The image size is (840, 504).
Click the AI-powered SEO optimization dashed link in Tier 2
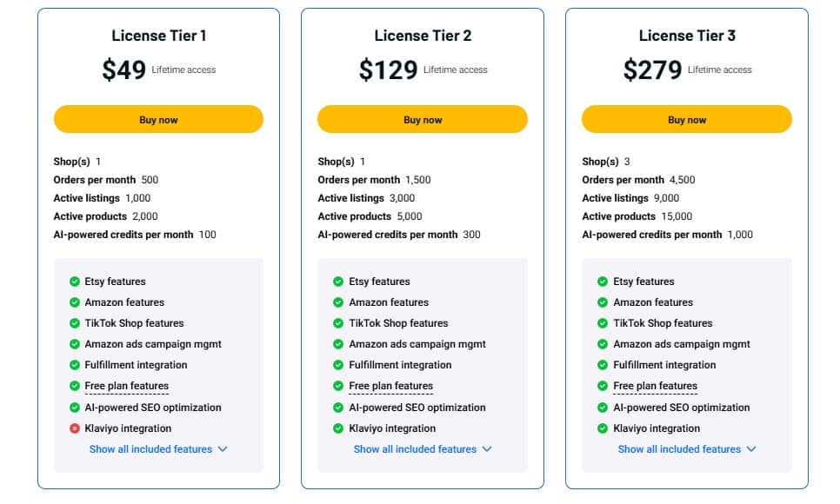point(419,408)
